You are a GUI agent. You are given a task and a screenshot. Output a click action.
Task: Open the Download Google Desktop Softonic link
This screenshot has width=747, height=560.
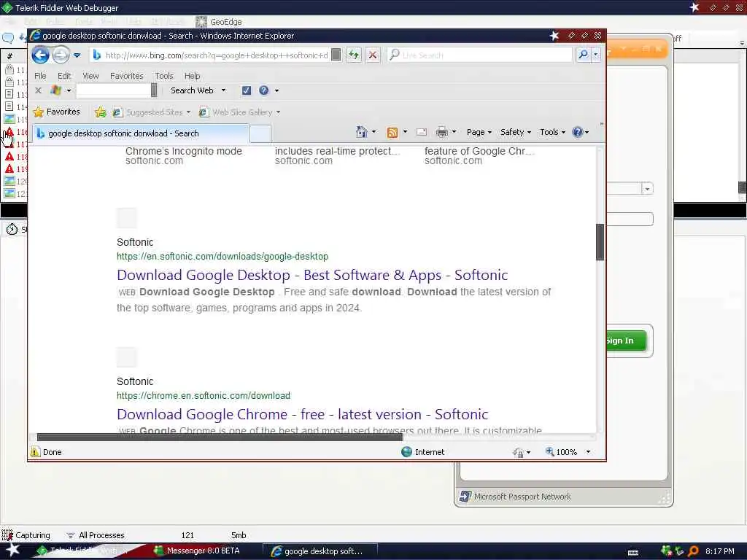pyautogui.click(x=312, y=275)
